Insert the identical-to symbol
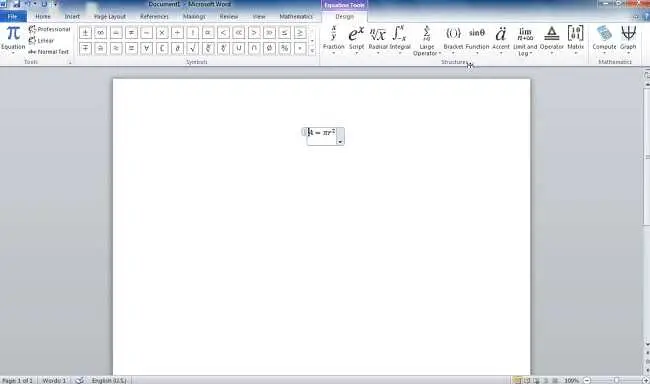 [131, 49]
